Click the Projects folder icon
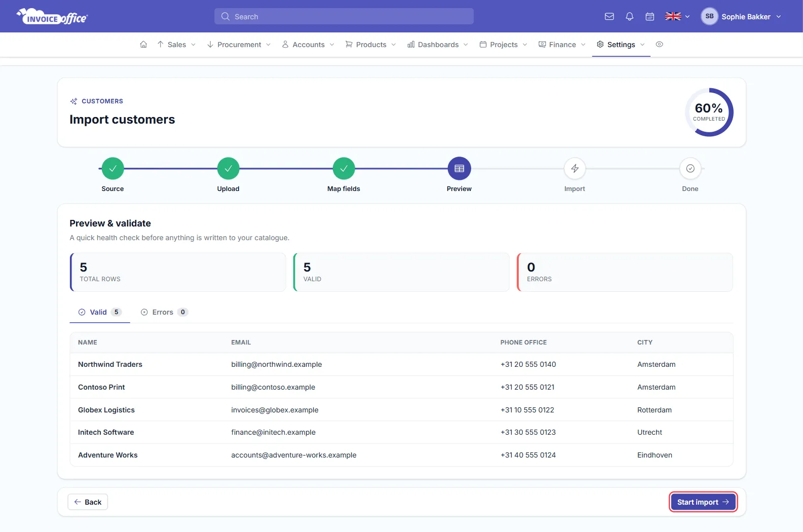Viewport: 803px width, 532px height. (483, 45)
